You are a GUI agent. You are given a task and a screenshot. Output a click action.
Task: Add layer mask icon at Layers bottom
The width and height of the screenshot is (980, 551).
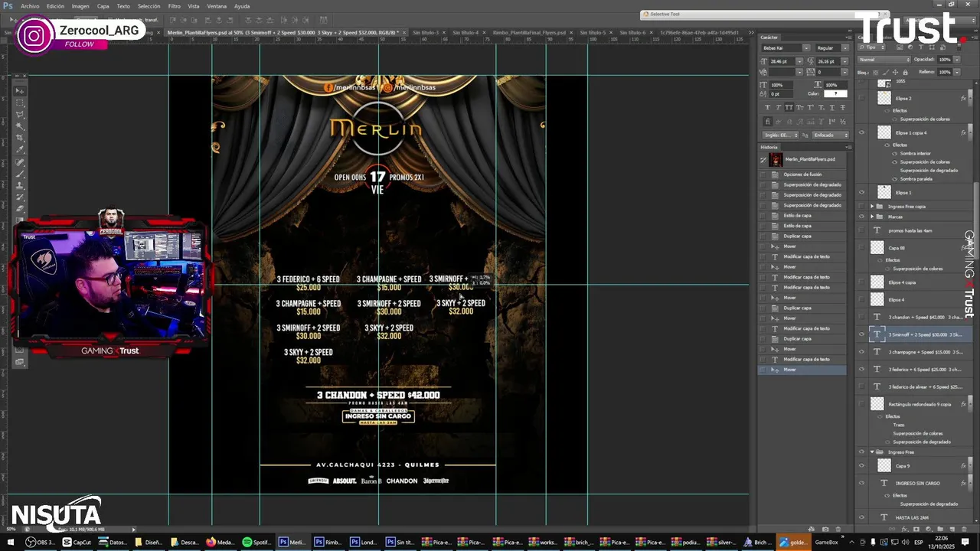point(916,529)
